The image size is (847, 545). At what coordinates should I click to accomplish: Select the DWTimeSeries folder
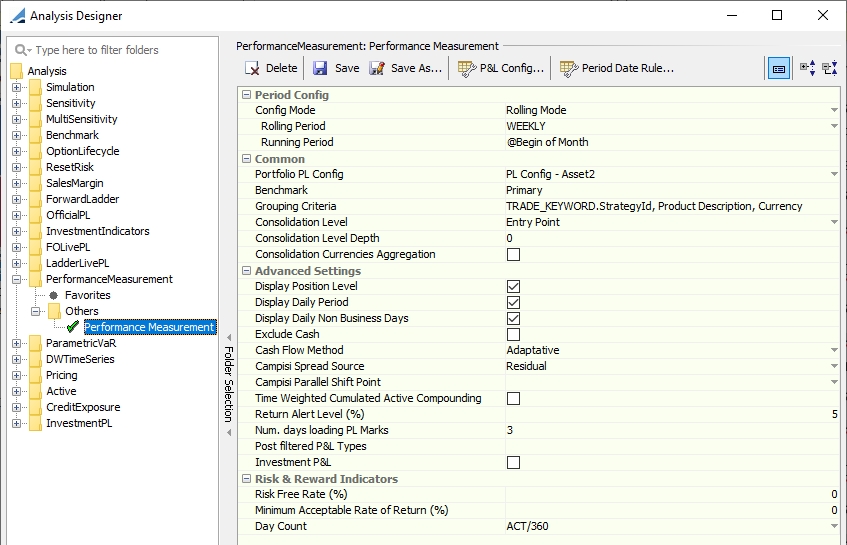click(x=80, y=359)
